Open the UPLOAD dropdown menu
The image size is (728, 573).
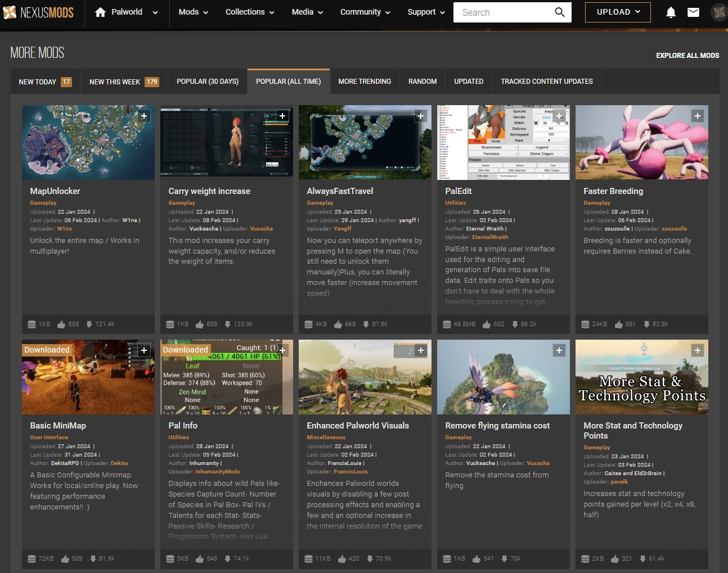pyautogui.click(x=617, y=12)
